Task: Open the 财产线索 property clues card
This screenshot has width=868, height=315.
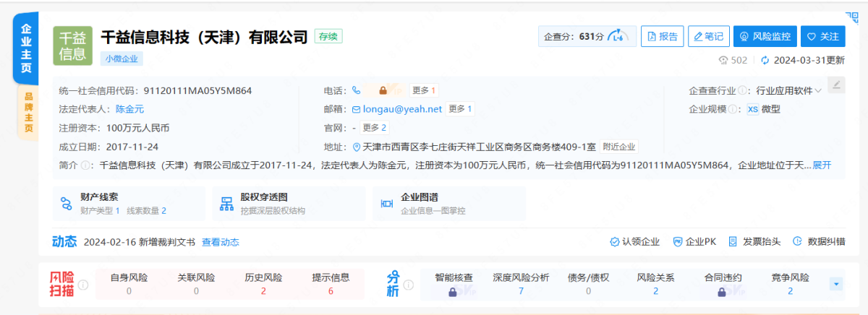Action: (x=129, y=203)
